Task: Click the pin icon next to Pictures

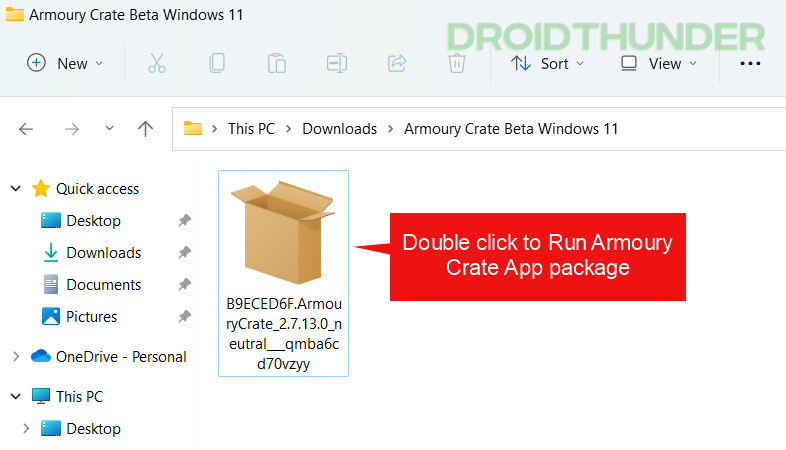Action: coord(184,317)
